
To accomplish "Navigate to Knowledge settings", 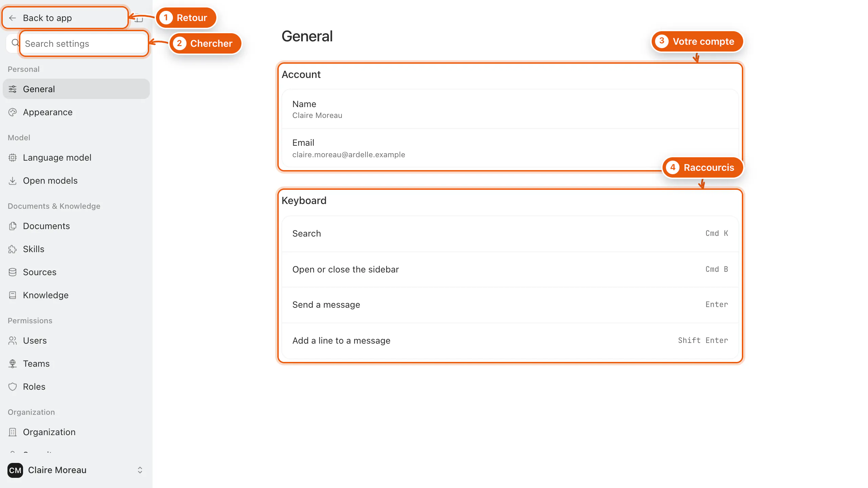I will [76, 295].
